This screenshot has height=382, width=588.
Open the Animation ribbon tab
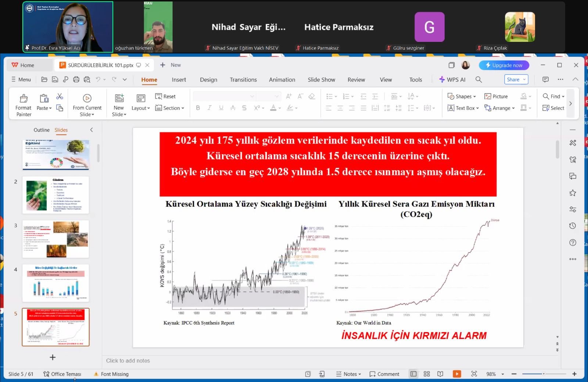282,80
